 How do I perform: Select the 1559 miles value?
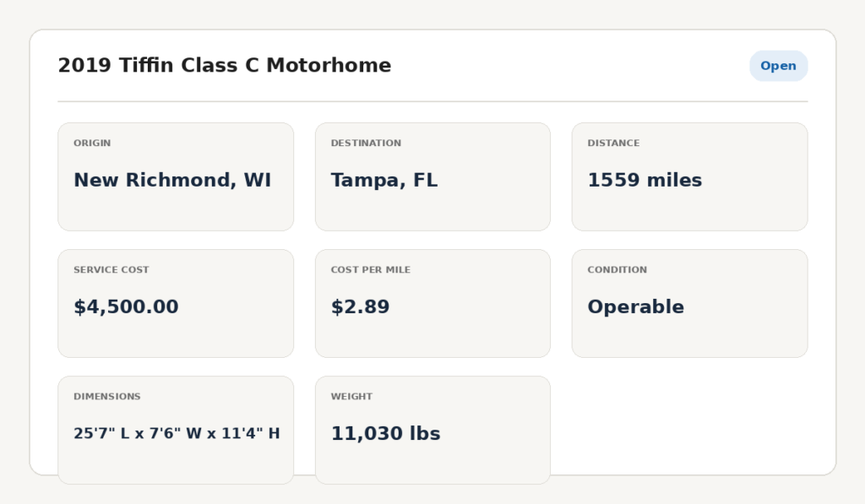(645, 181)
